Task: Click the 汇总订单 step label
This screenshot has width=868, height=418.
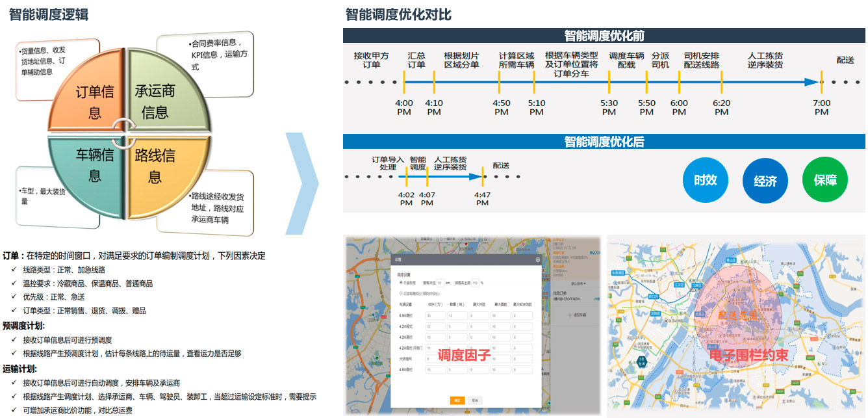Action: coord(416,60)
